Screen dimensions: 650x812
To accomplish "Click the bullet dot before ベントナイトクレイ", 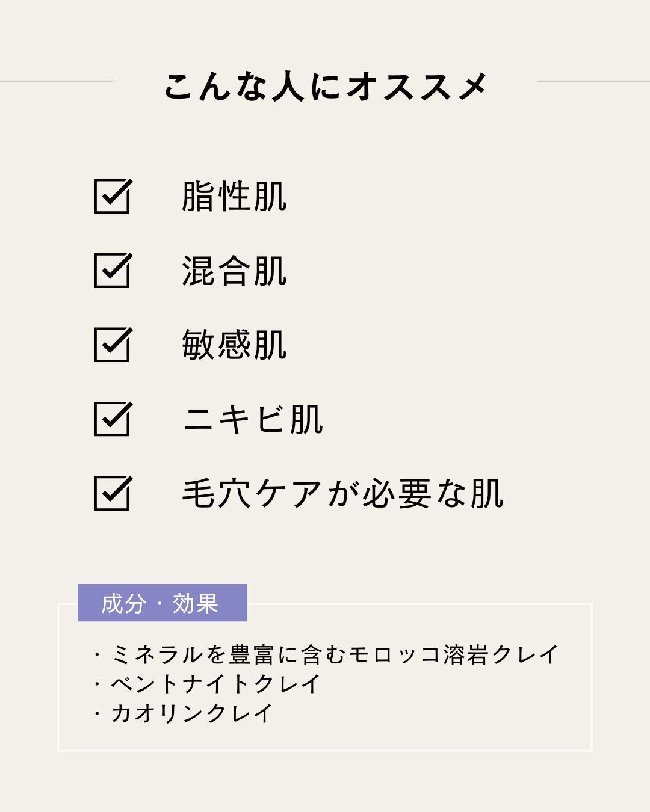I will point(97,684).
